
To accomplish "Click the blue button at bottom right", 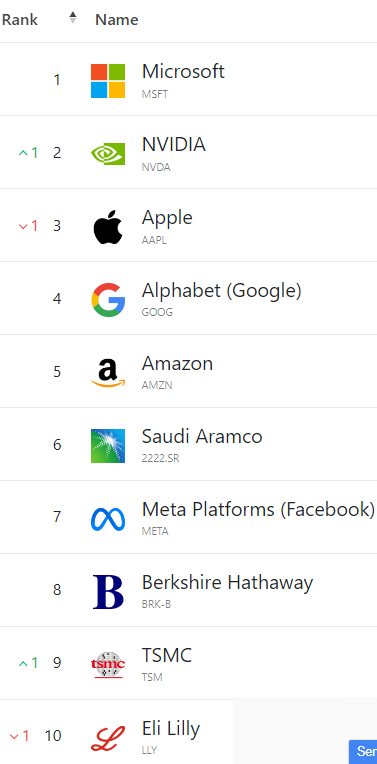I will (363, 752).
